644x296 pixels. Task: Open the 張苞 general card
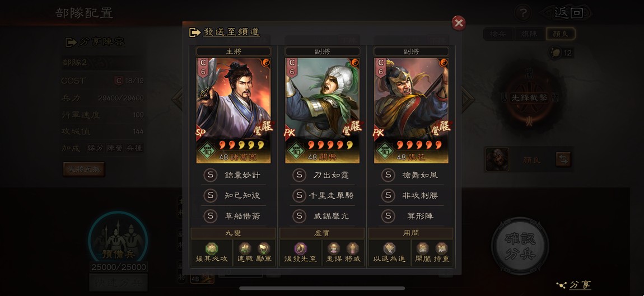pos(411,110)
